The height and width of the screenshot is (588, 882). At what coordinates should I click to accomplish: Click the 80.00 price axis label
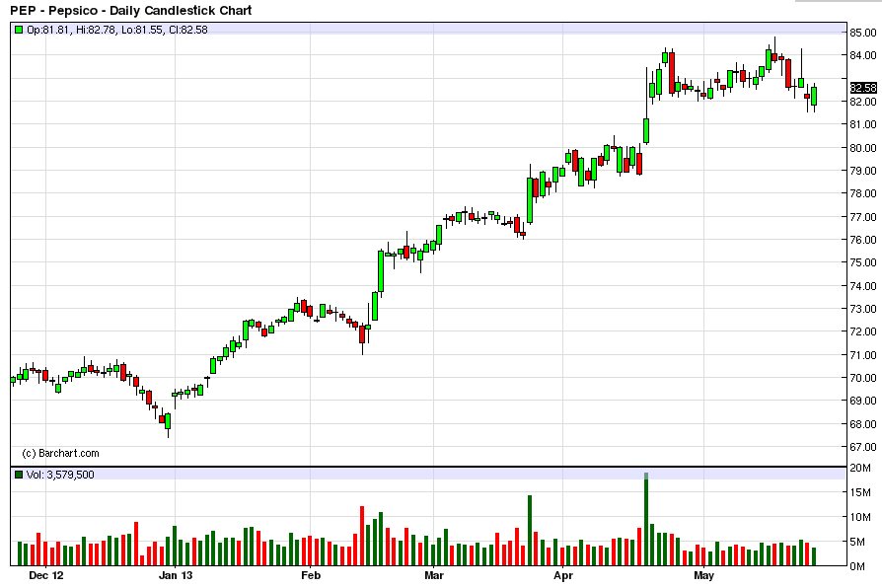tap(863, 148)
